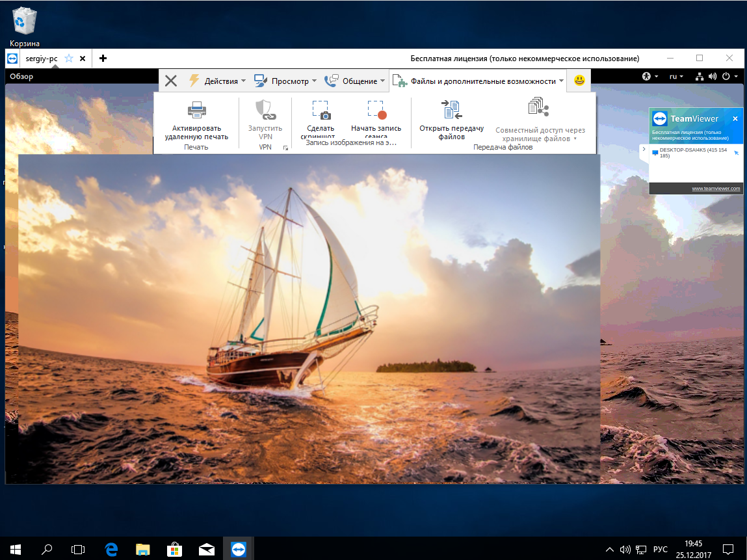Toggle remote sound speaker icon in black bar
Viewport: 747px width, 560px height.
coord(713,76)
